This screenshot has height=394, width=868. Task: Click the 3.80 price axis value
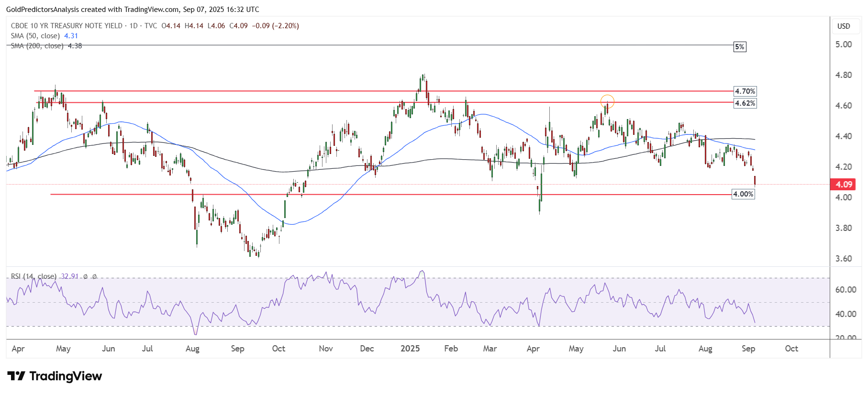pos(844,228)
